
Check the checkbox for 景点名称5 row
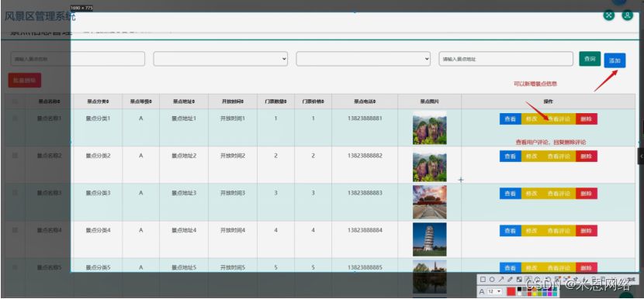[x=15, y=267]
